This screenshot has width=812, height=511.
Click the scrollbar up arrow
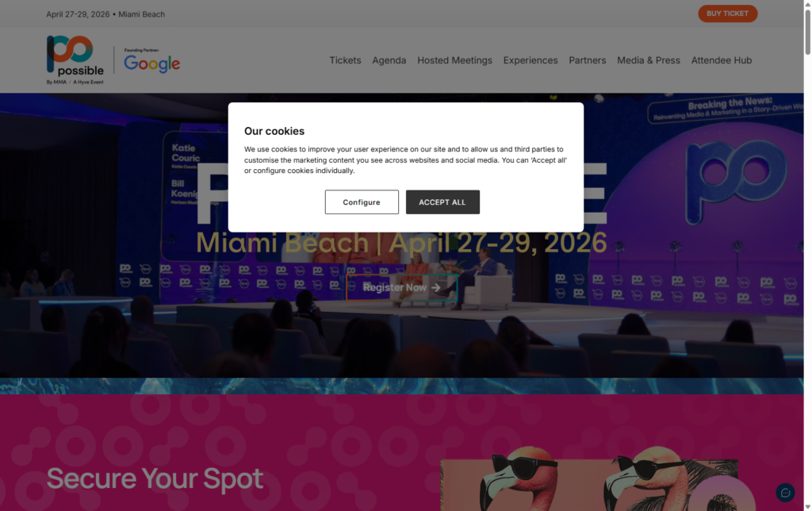pos(806,5)
